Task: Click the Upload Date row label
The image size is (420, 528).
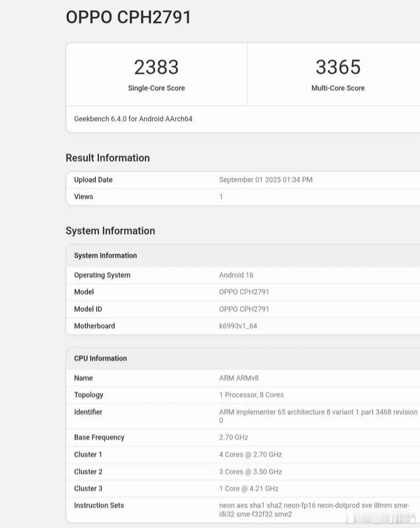Action: click(x=93, y=180)
